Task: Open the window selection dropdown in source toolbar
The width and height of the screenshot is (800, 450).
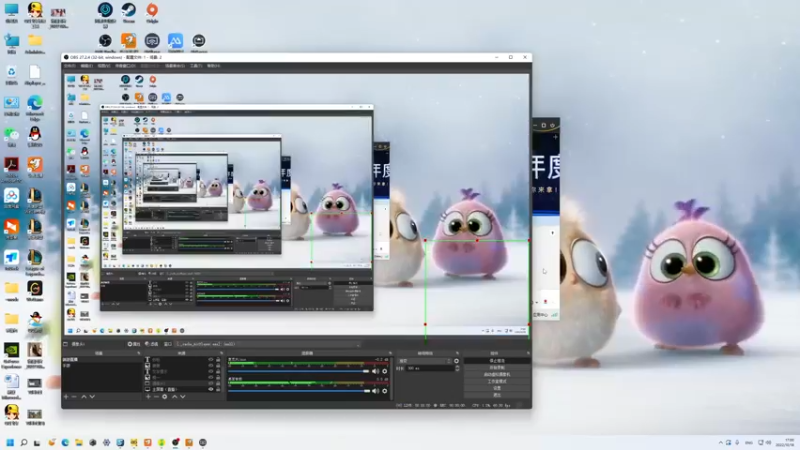Action: [268, 344]
